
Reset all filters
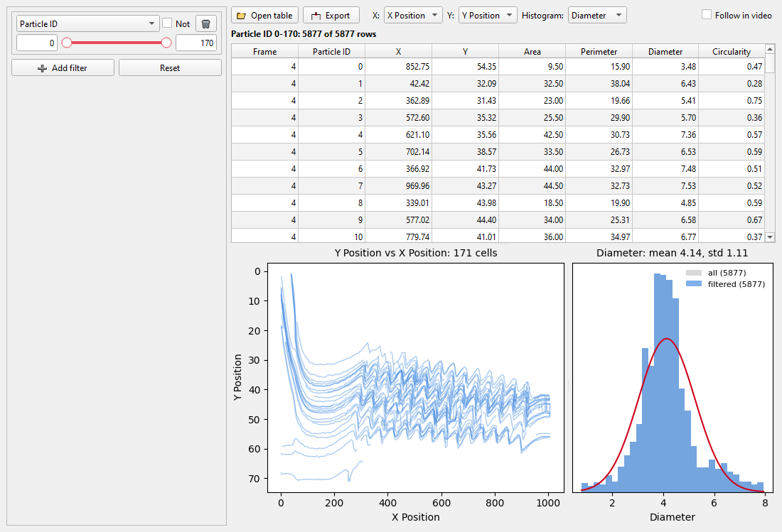(x=170, y=67)
